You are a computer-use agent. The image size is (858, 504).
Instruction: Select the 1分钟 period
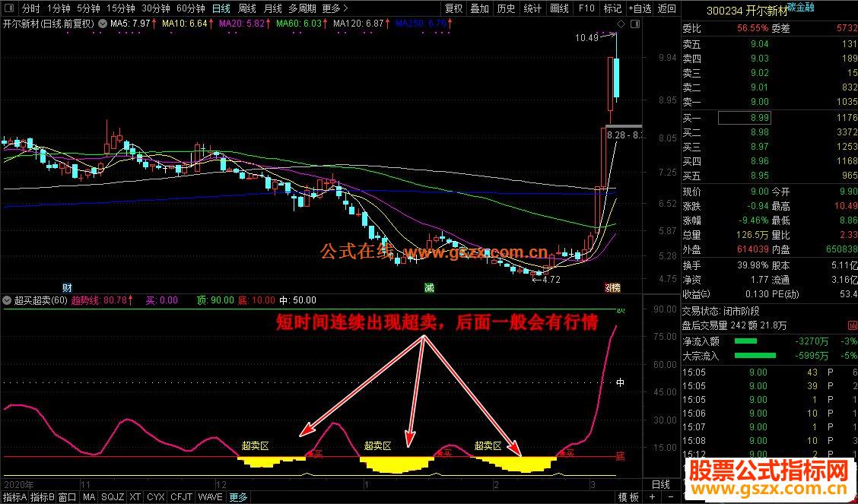click(59, 8)
